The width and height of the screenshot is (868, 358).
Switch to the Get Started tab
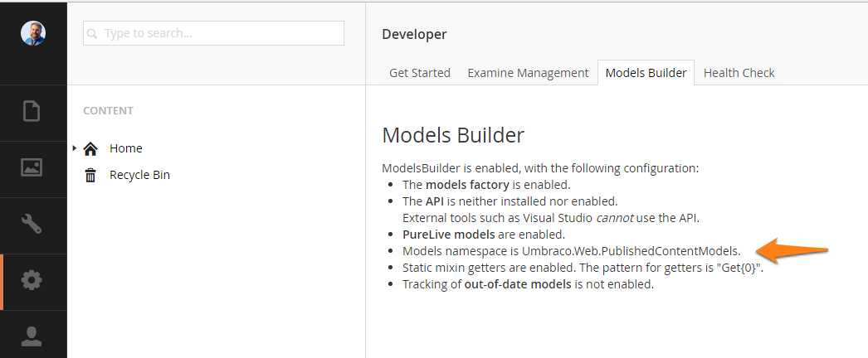(x=420, y=73)
